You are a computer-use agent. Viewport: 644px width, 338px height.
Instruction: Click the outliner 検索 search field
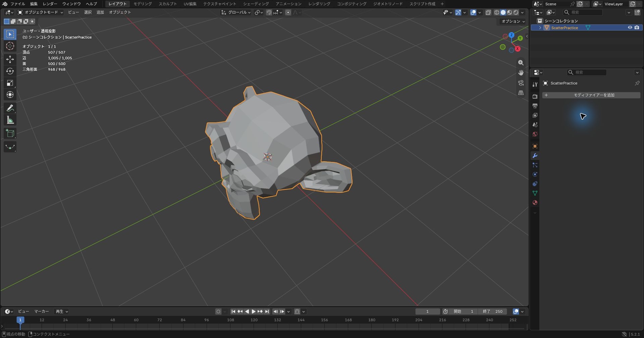pos(583,12)
